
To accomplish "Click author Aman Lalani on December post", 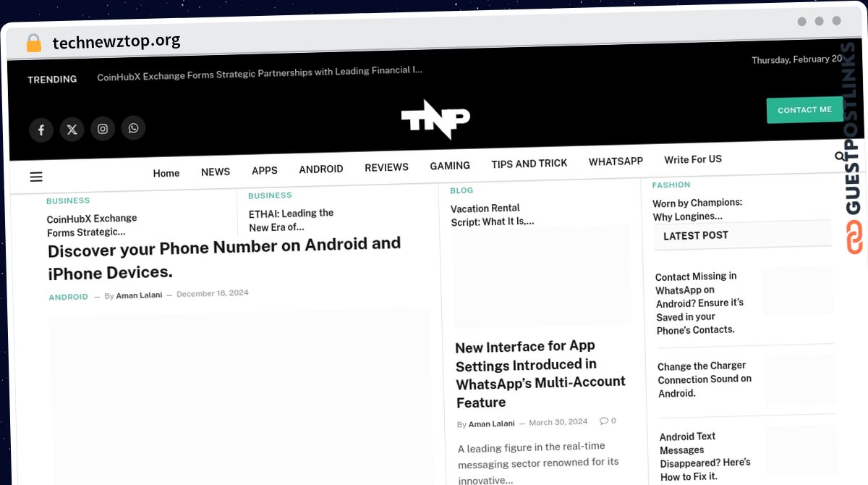I will coord(139,295).
